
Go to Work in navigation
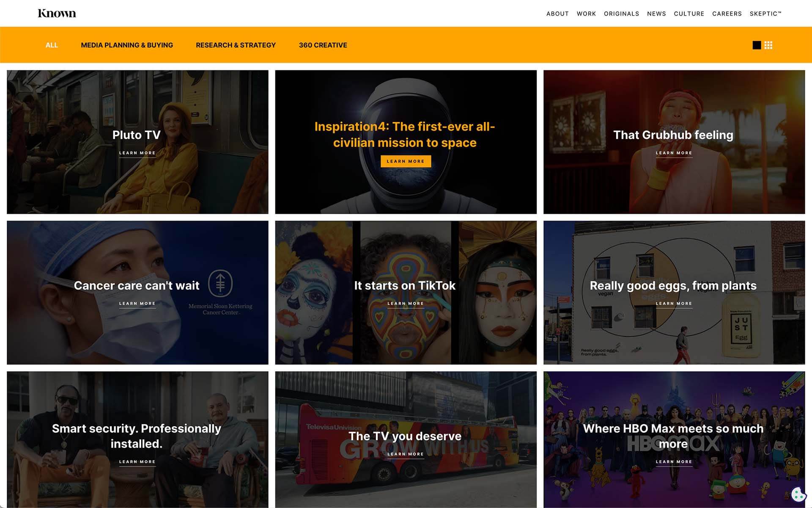click(586, 14)
